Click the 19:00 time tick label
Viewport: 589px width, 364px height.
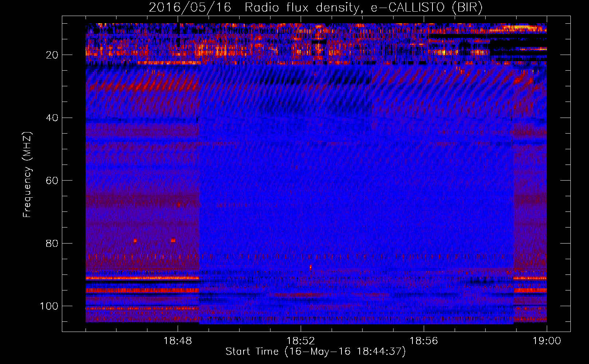pos(547,341)
